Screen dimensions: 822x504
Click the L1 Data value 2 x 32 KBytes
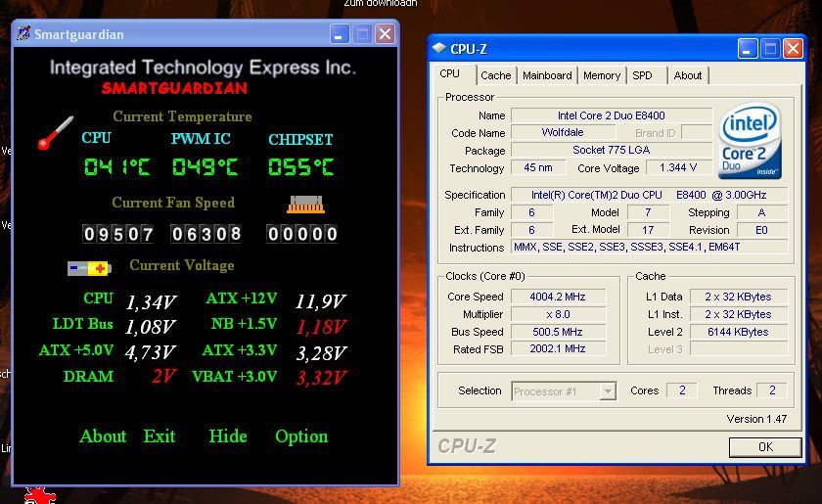(x=738, y=297)
